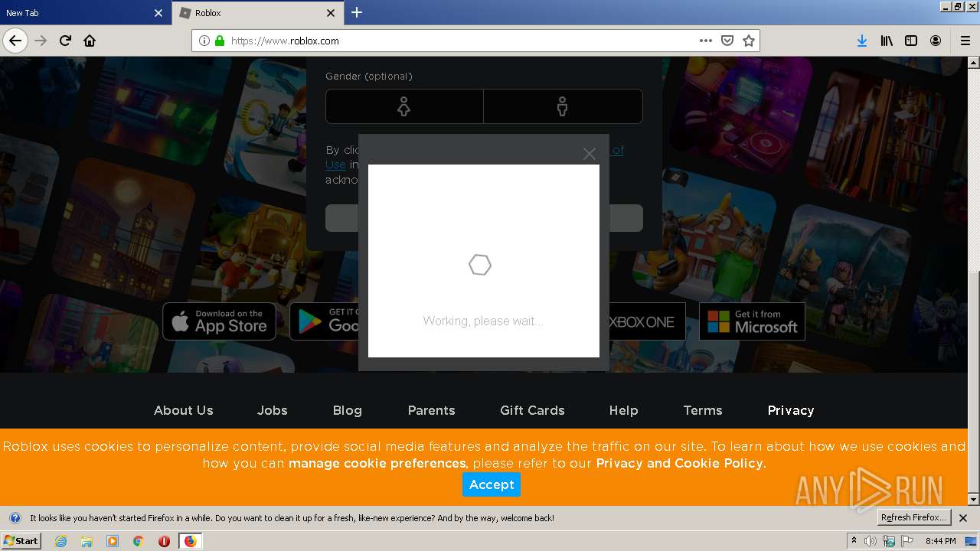Viewport: 980px width, 551px height.
Task: Open the Privacy footer link
Action: [x=791, y=410]
